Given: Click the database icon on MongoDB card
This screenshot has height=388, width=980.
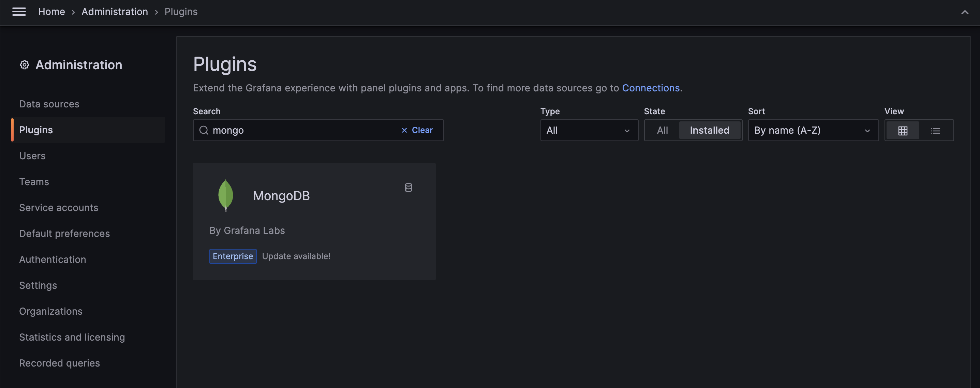Looking at the screenshot, I should 408,188.
